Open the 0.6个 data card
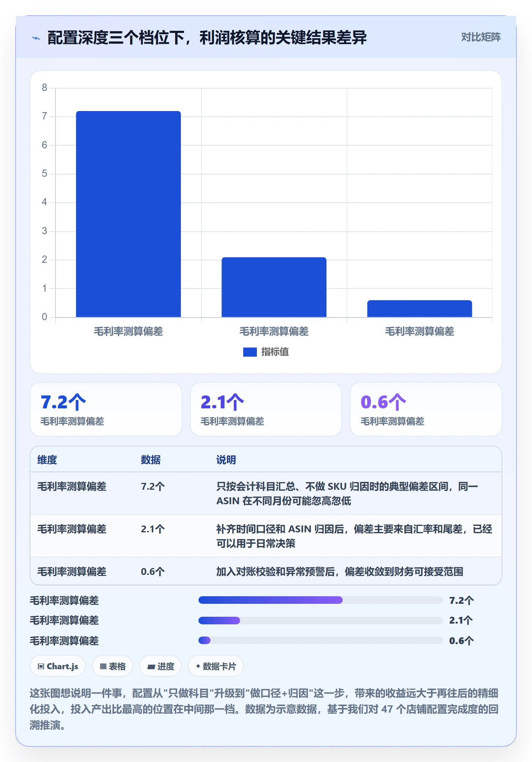Screen dimensions: 532x762 (426, 409)
